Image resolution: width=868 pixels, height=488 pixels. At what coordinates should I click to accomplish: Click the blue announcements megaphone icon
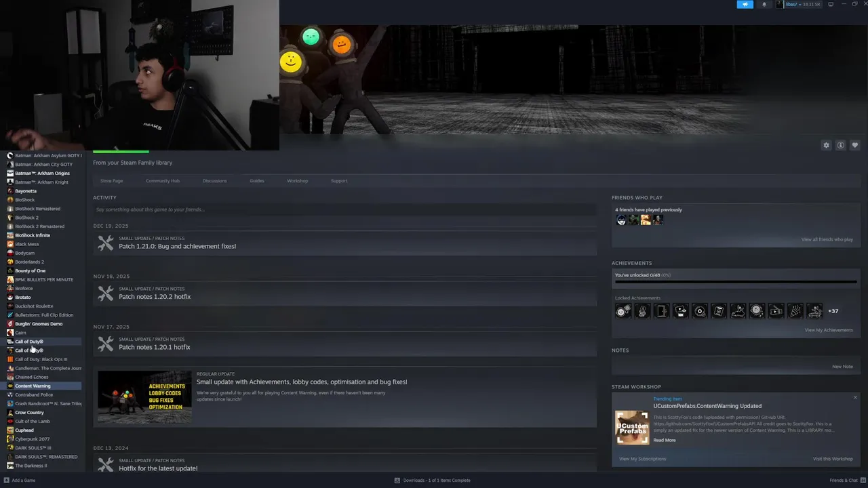click(x=745, y=4)
